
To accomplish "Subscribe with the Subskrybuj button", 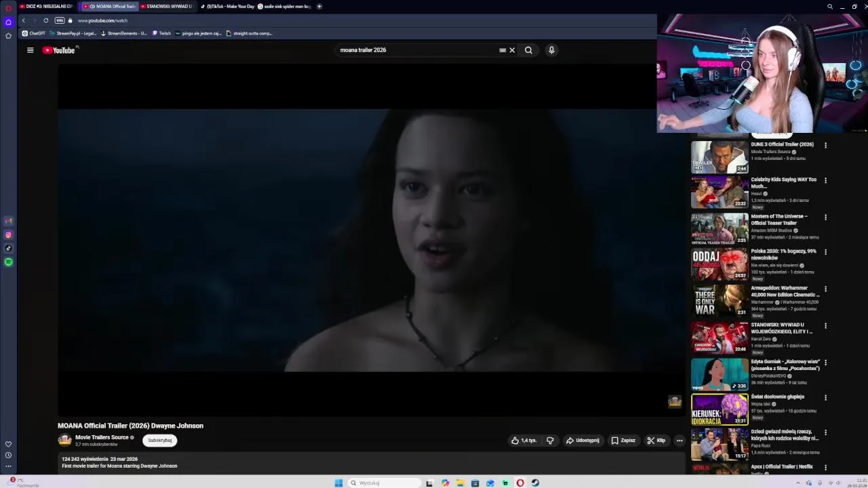I will coord(160,441).
